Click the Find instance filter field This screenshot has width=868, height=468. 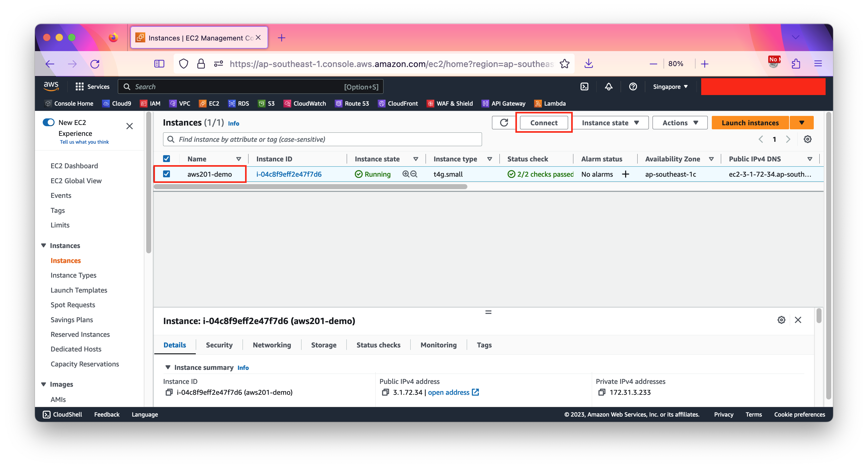click(x=322, y=139)
